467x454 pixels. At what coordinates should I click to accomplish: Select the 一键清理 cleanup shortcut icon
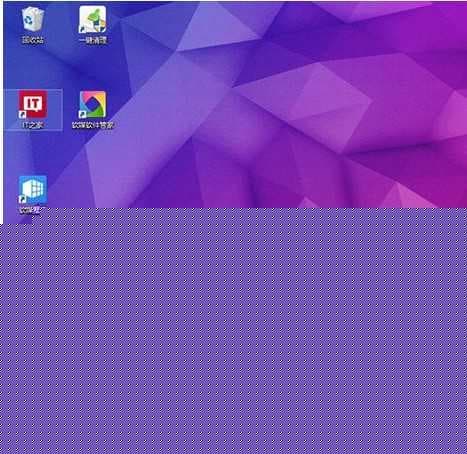(x=92, y=19)
